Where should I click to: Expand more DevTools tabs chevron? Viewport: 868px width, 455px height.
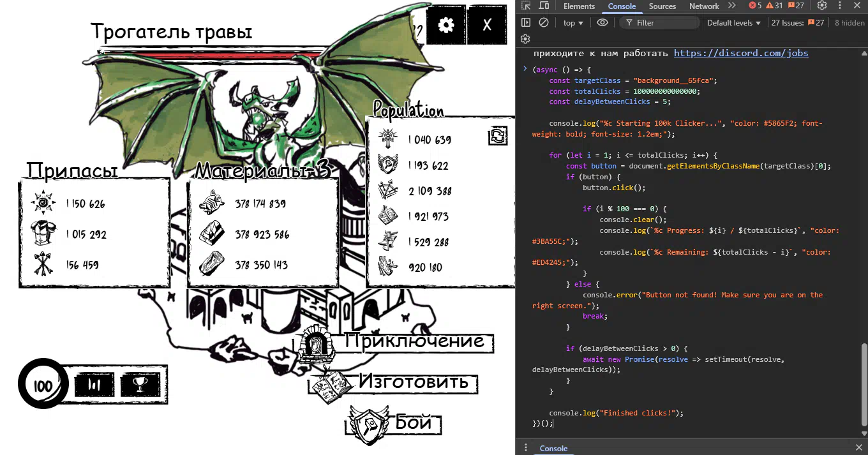(731, 6)
